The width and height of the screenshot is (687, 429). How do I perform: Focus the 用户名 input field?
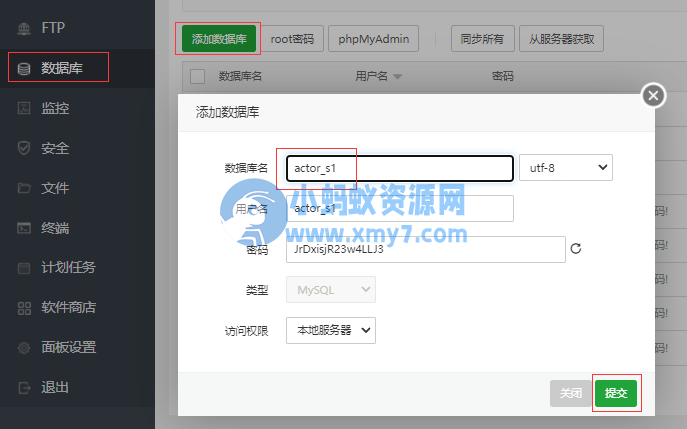[400, 209]
